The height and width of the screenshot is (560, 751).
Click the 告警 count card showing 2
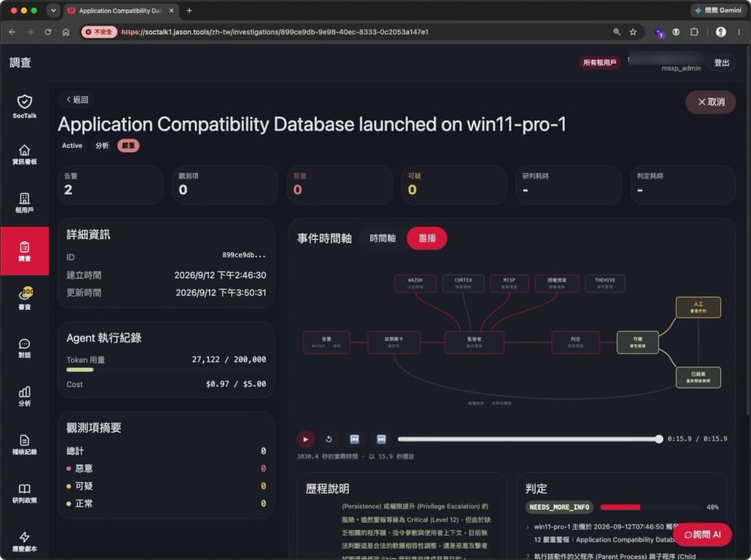tap(110, 185)
